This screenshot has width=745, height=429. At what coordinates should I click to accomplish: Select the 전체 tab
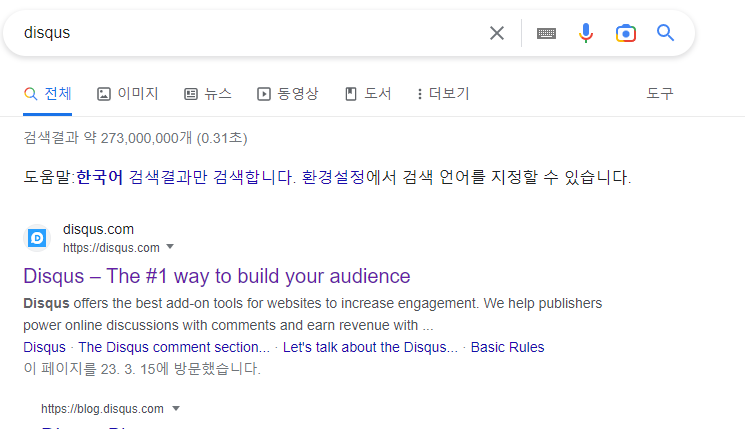click(x=48, y=94)
